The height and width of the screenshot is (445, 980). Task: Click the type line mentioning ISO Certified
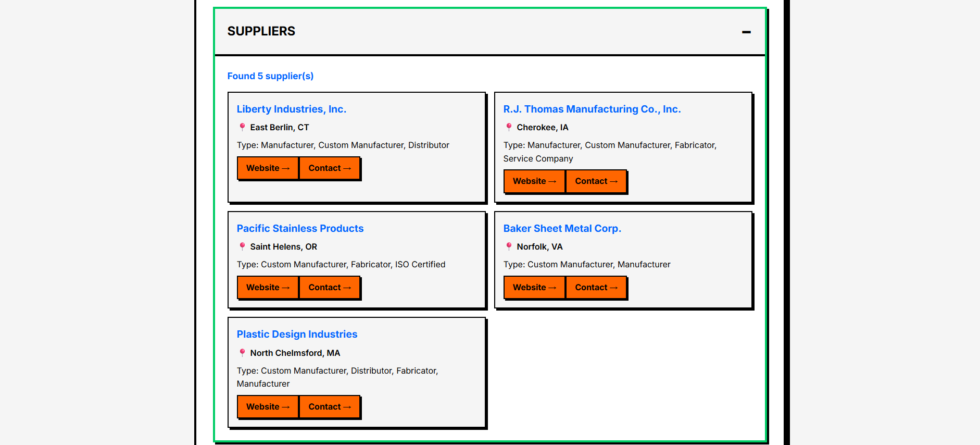click(341, 264)
